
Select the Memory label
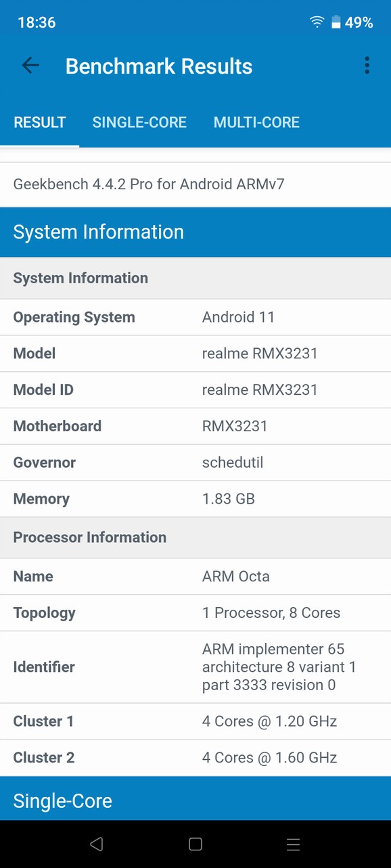click(x=41, y=499)
